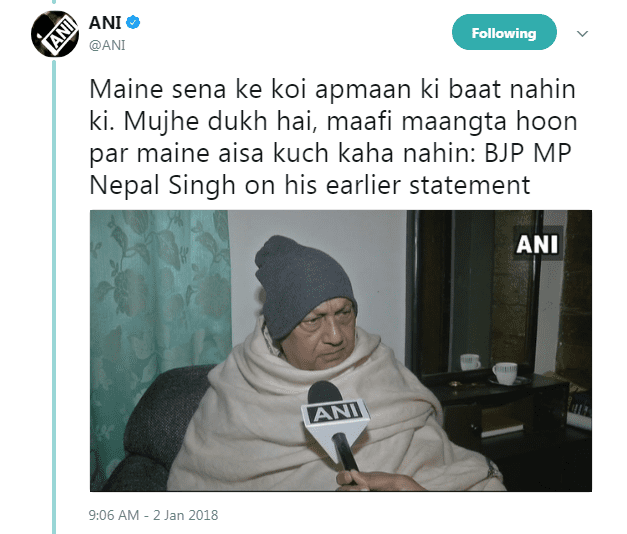
Task: Click the teal thread line below avatar
Action: pyautogui.click(x=54, y=296)
